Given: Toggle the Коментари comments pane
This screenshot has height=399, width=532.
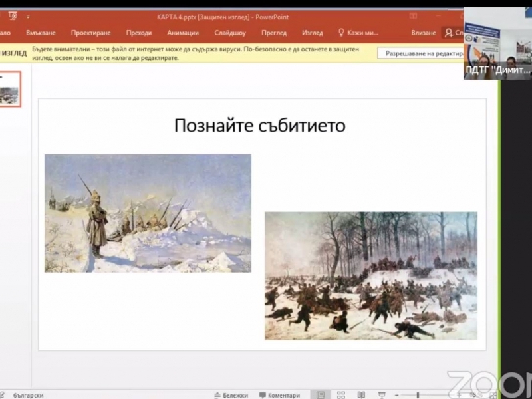Looking at the screenshot, I should [279, 395].
